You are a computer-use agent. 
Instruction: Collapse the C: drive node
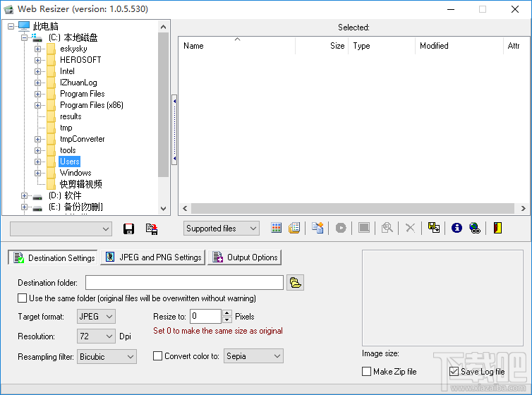click(25, 37)
